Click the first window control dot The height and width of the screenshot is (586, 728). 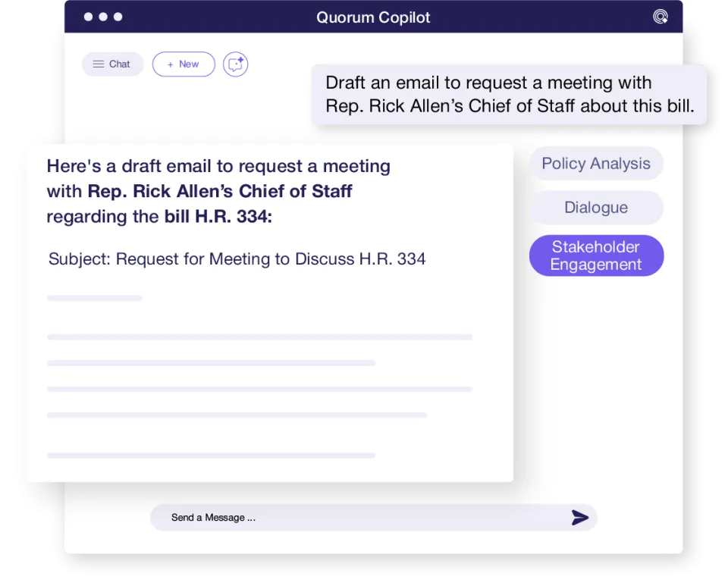tap(88, 17)
